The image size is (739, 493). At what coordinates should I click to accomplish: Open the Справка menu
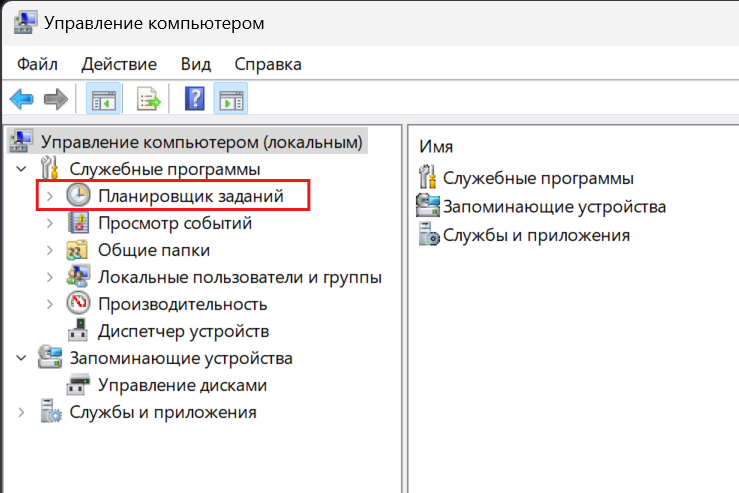268,64
